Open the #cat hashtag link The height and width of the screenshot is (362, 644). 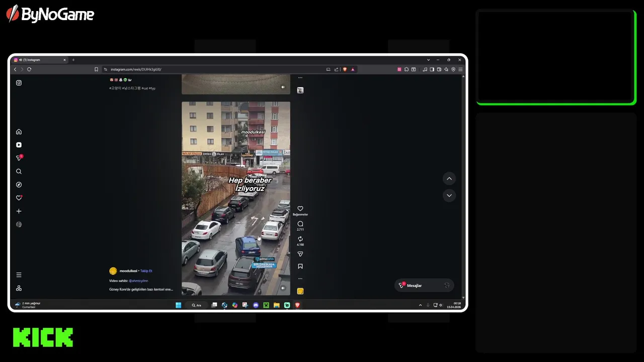tap(144, 88)
